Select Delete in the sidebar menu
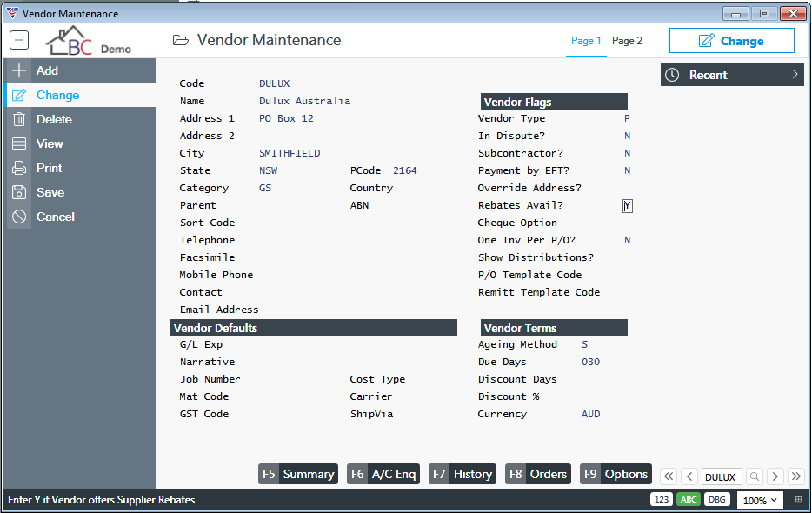812x513 pixels. pyautogui.click(x=80, y=119)
